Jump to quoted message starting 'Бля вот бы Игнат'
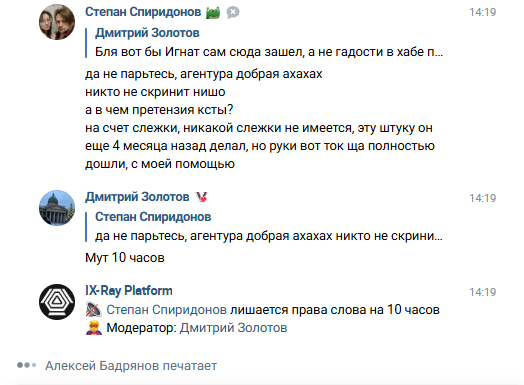524x385 pixels. point(269,52)
